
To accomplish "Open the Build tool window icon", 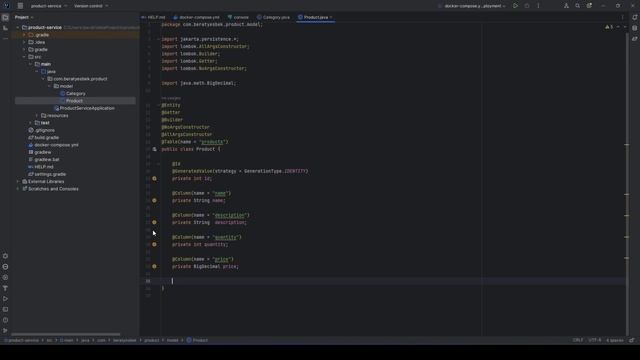I will coord(5,288).
